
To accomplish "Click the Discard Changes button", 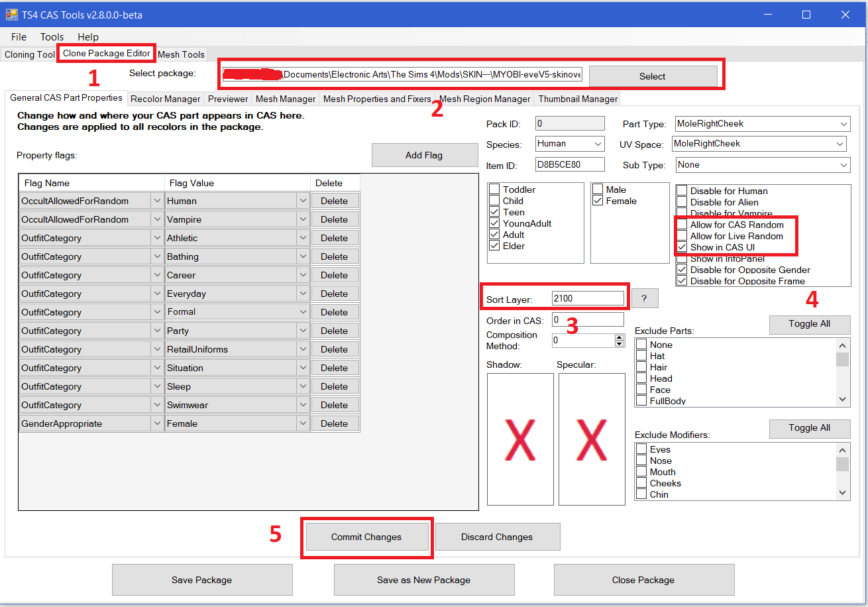I will (x=497, y=537).
